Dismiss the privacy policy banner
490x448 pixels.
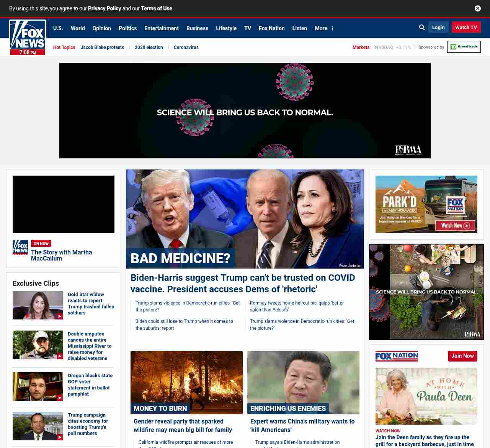click(x=477, y=8)
